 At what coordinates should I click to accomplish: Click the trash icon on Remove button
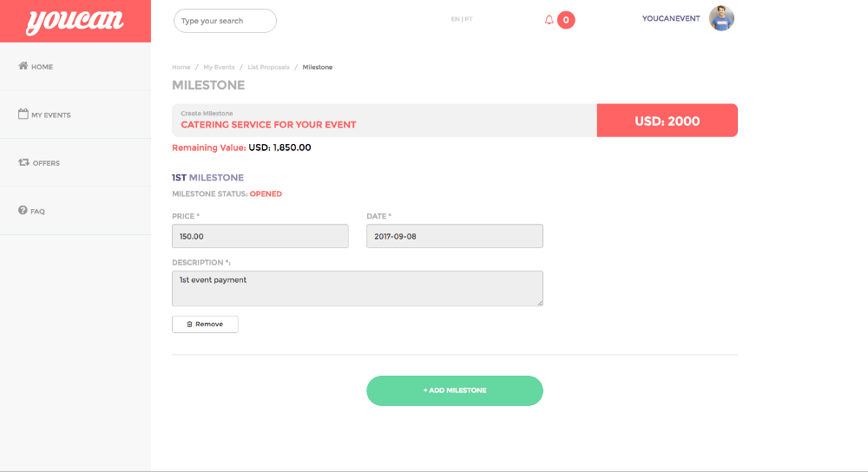(189, 324)
